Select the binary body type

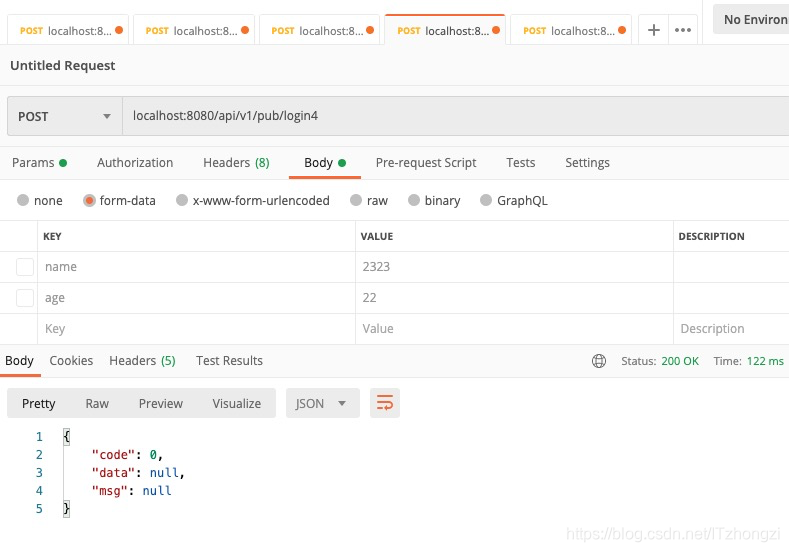pyautogui.click(x=434, y=200)
